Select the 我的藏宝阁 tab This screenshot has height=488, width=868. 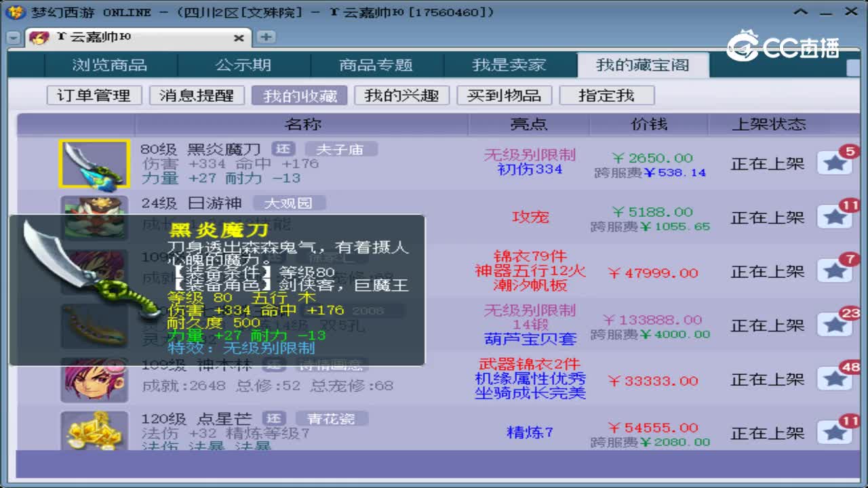[x=643, y=65]
